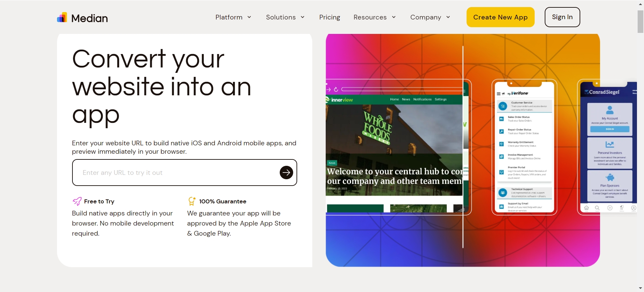
Task: Submit URL with the arrow button
Action: click(x=286, y=173)
